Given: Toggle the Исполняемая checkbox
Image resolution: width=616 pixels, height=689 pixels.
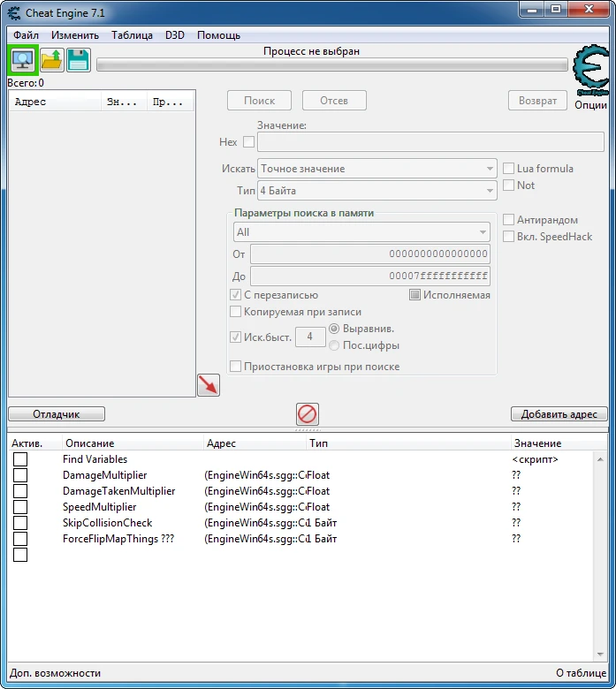Looking at the screenshot, I should coord(414,294).
